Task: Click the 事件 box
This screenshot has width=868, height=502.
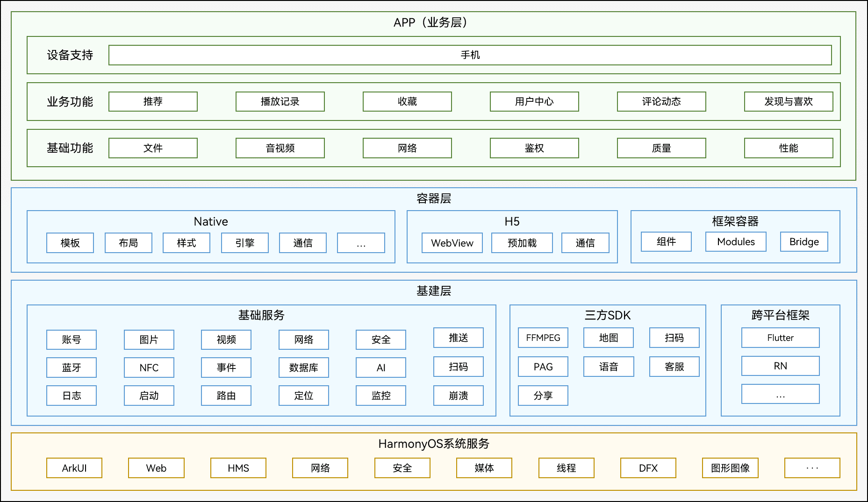Action: tap(226, 368)
